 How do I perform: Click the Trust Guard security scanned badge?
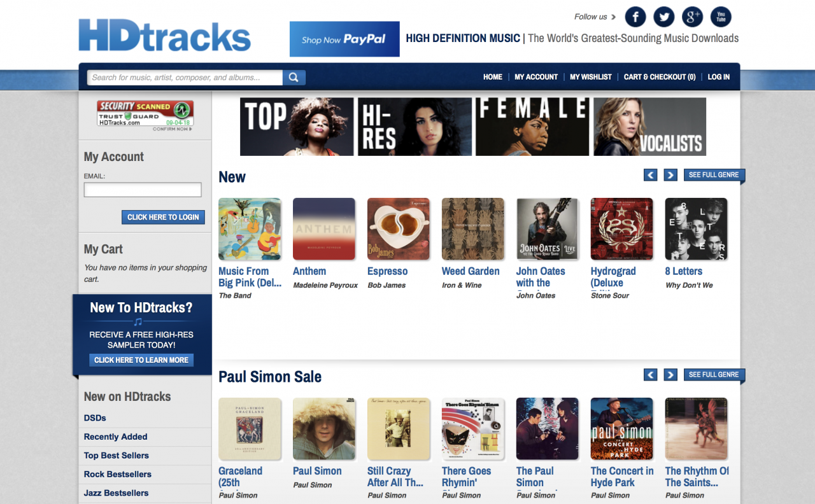(x=145, y=113)
